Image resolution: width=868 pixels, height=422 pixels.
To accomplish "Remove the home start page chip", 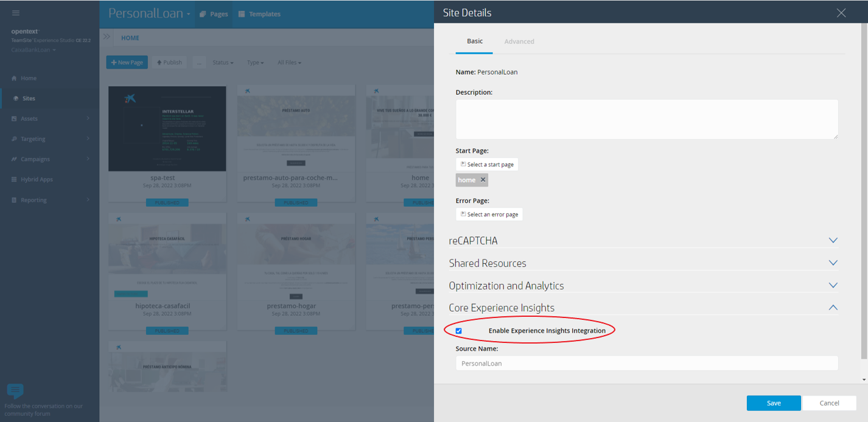I will (x=482, y=179).
